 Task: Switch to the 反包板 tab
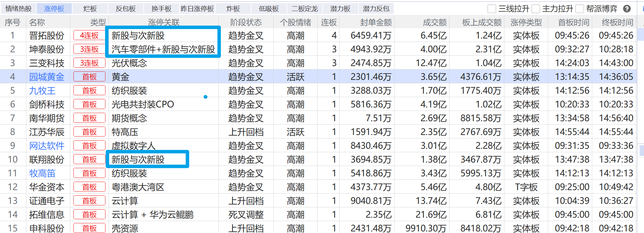click(x=126, y=9)
